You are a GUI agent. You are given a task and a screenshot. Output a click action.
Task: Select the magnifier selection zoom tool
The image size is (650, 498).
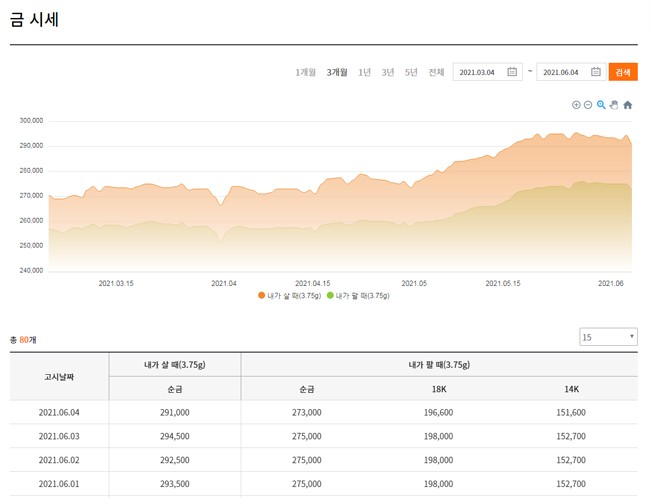coord(601,105)
